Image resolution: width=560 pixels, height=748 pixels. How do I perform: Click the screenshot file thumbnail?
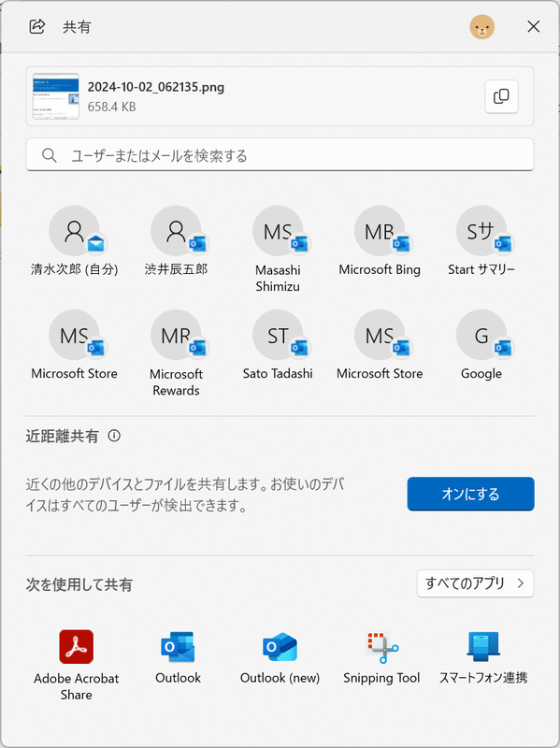tap(56, 96)
